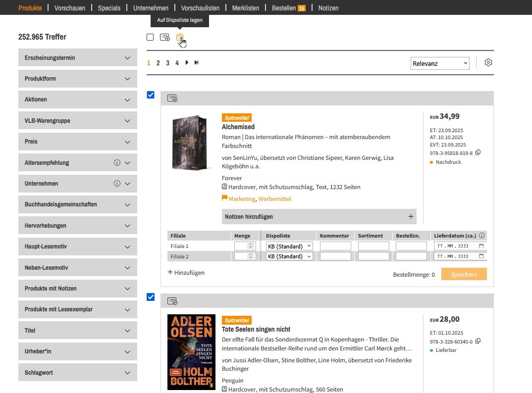Open the Werbemittel link
The image size is (532, 393).
pyautogui.click(x=274, y=199)
